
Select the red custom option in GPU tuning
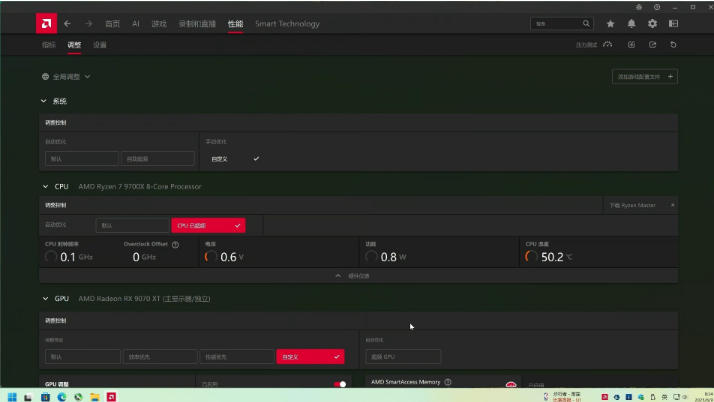pos(311,356)
